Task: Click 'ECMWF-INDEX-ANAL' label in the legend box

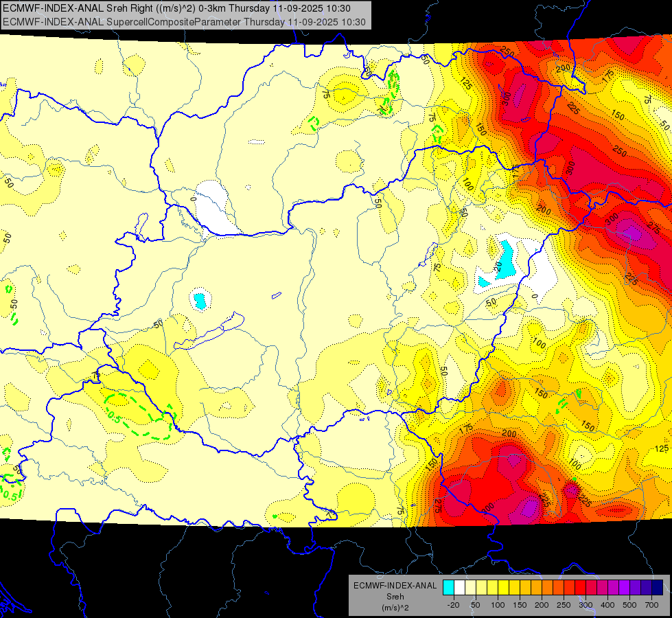Action: coord(395,586)
